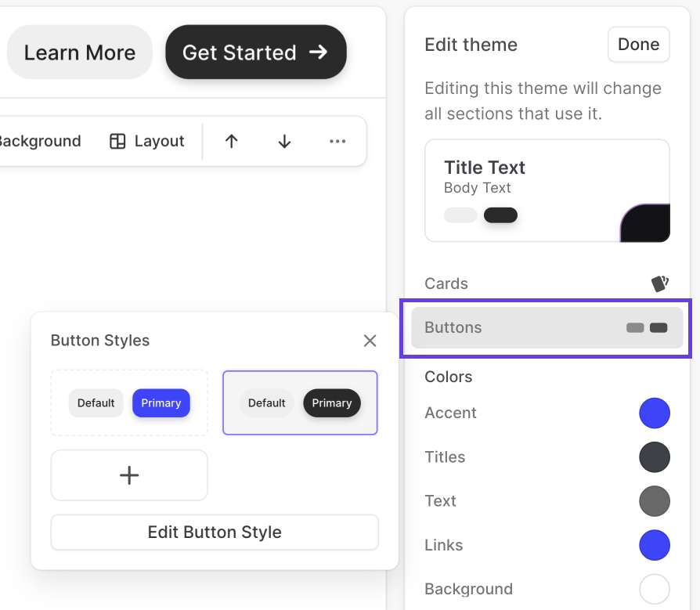The width and height of the screenshot is (700, 610).
Task: Click the move section down arrow
Action: (283, 141)
